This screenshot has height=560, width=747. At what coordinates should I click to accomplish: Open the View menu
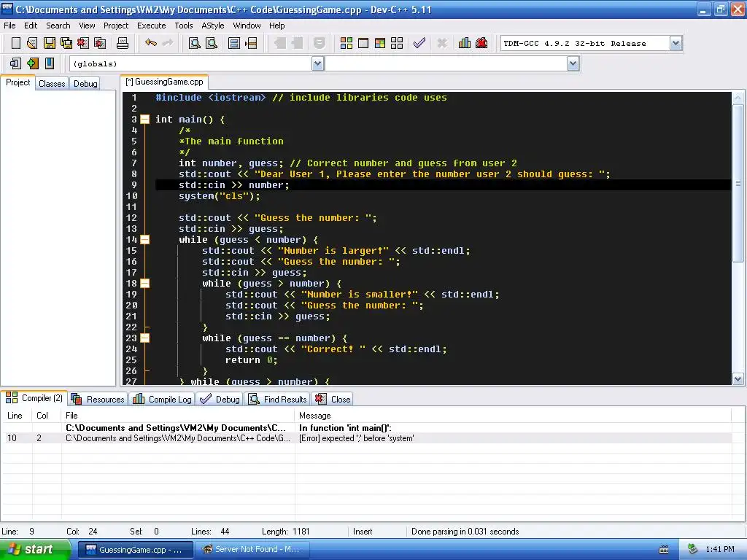coord(87,26)
